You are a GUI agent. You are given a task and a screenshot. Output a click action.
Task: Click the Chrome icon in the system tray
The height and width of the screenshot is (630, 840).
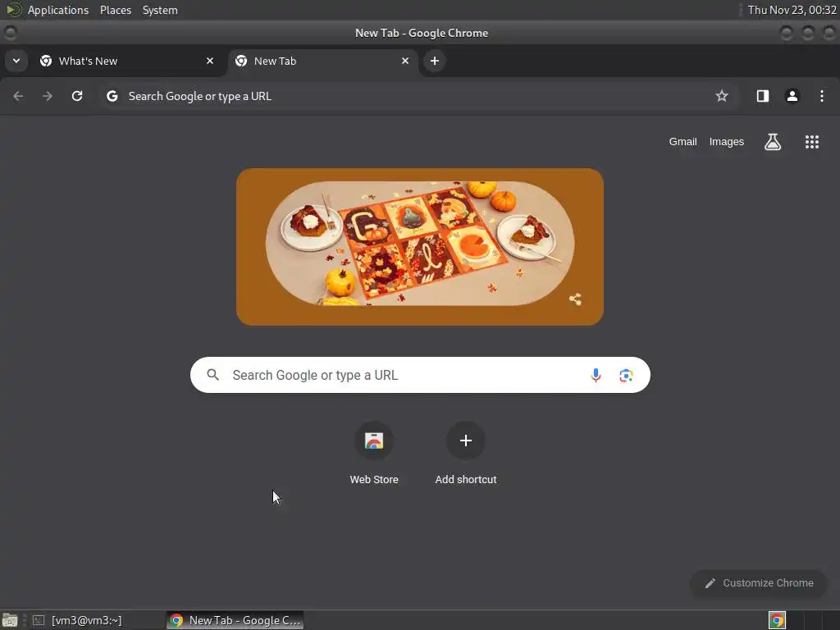(x=777, y=620)
